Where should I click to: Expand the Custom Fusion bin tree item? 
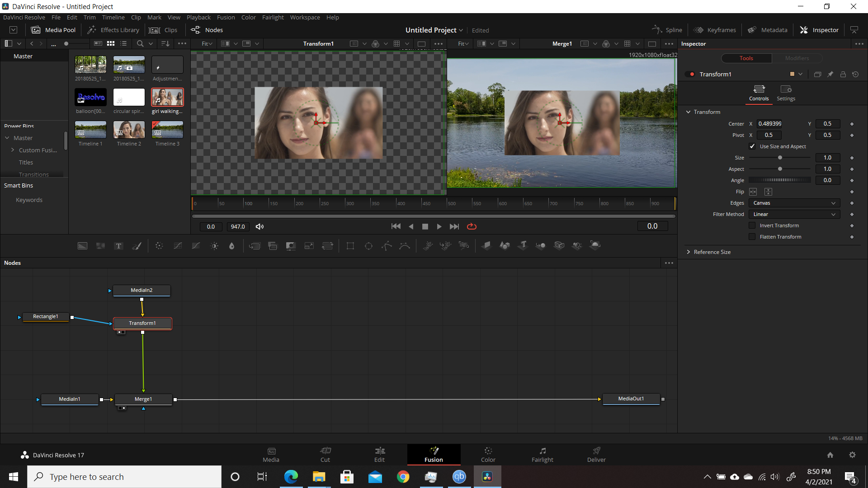[13, 150]
